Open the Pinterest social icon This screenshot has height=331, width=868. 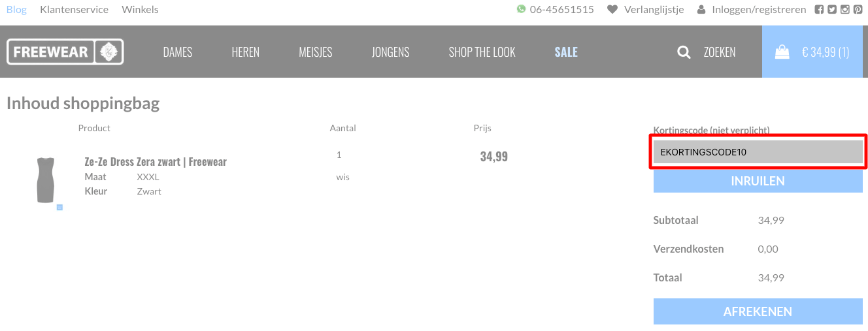tap(858, 9)
